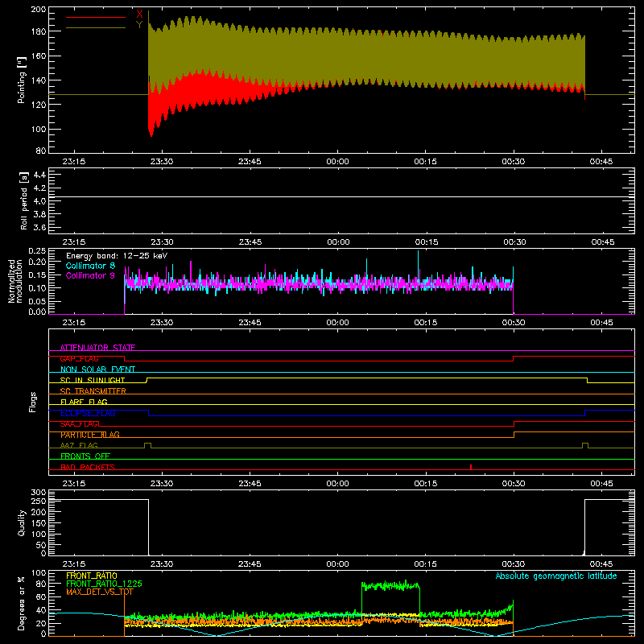The height and width of the screenshot is (644, 644).
Task: Click '00:15' time label under modulation plot
Action: click(426, 323)
